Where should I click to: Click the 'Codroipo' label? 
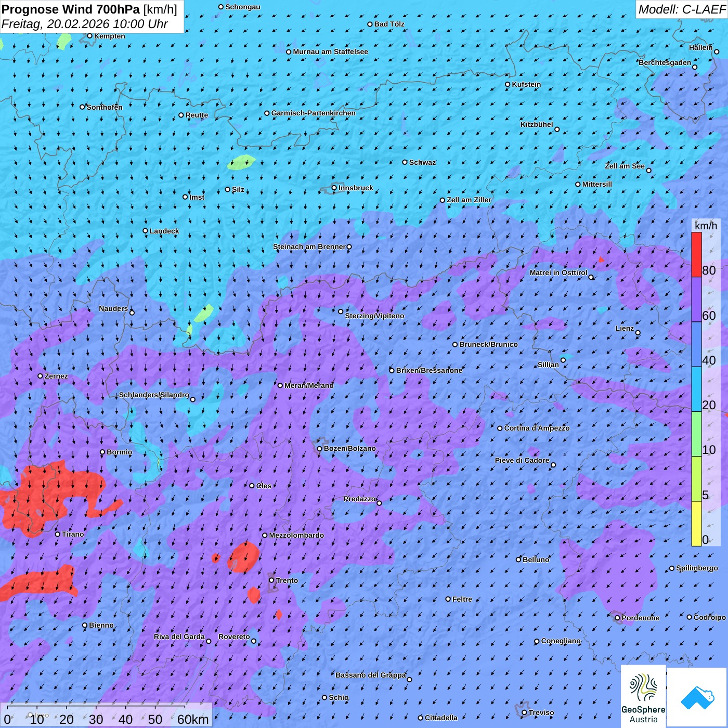click(x=710, y=617)
